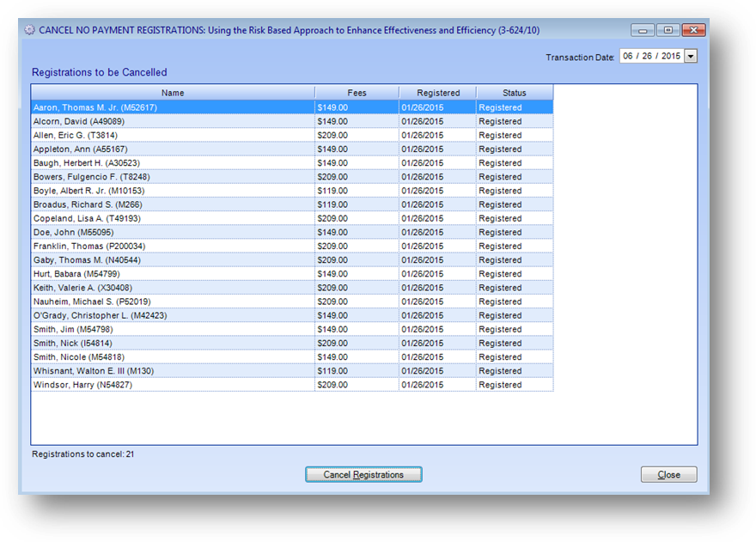Click the Cancel Registrations button
756x542 pixels.
coord(363,474)
